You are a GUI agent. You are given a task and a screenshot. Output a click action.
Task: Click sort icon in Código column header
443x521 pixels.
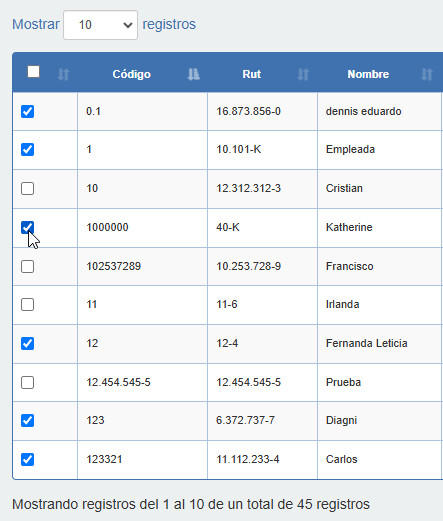193,74
